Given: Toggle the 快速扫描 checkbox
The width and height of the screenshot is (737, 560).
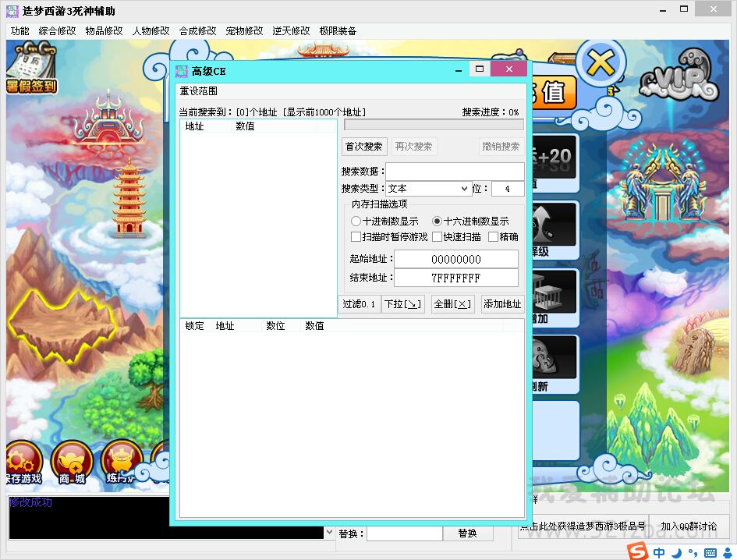Looking at the screenshot, I should [x=438, y=237].
